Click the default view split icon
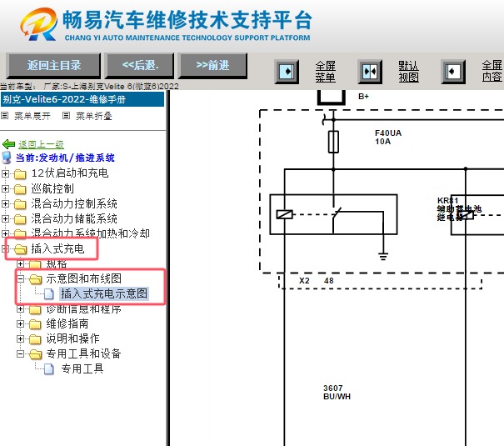Screen dimensions: 504x446 (x=370, y=72)
